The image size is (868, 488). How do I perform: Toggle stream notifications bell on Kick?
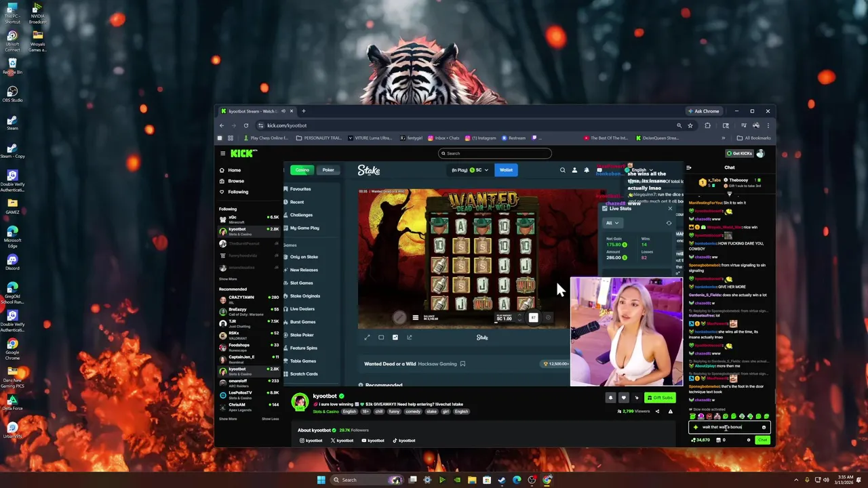pyautogui.click(x=610, y=398)
